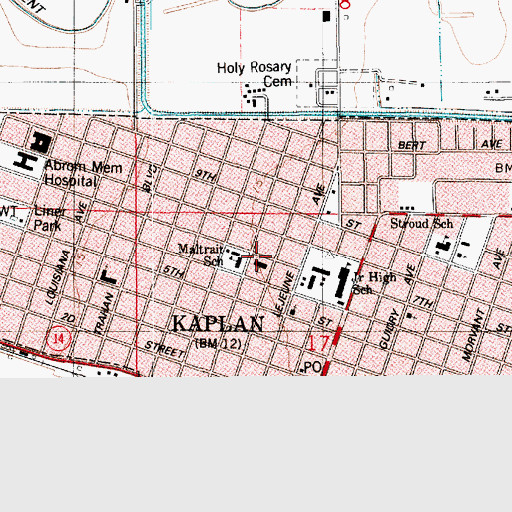This screenshot has width=512, height=512.
Task: Click the 7TH street label
Action: [423, 302]
